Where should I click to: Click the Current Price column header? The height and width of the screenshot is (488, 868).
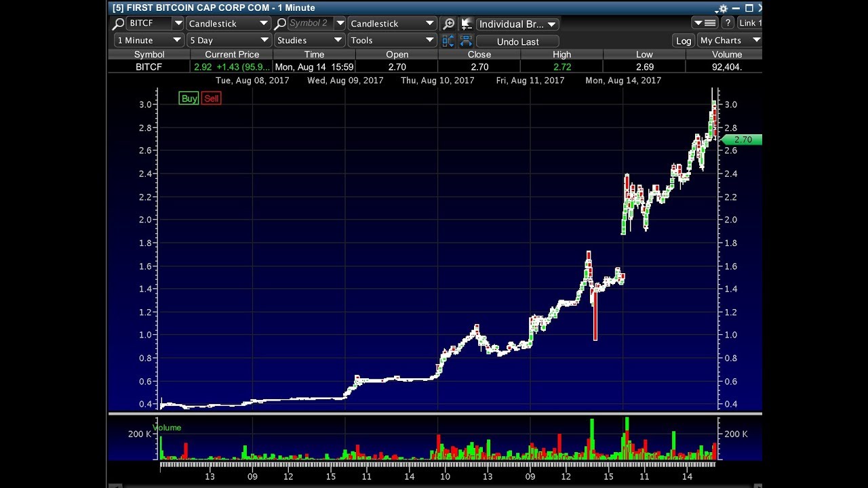[x=232, y=54]
